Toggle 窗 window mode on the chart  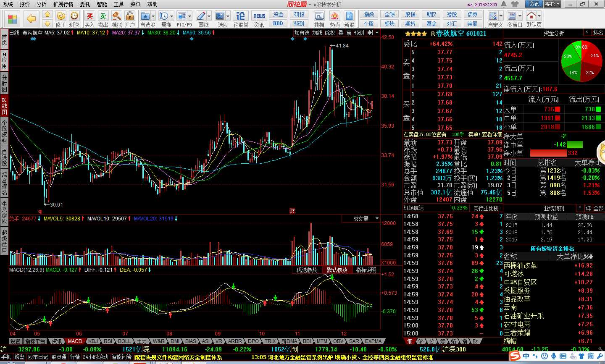[x=349, y=33]
